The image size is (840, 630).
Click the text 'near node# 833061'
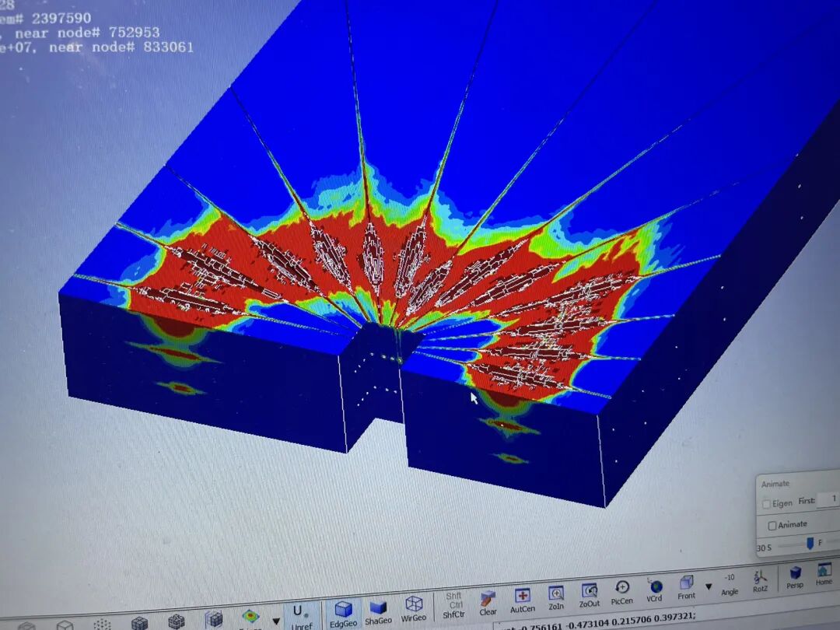[121, 47]
